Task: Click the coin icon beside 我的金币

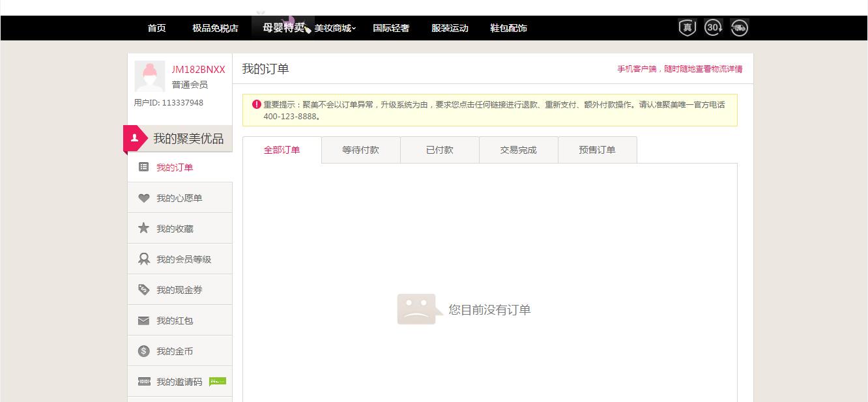Action: [144, 351]
